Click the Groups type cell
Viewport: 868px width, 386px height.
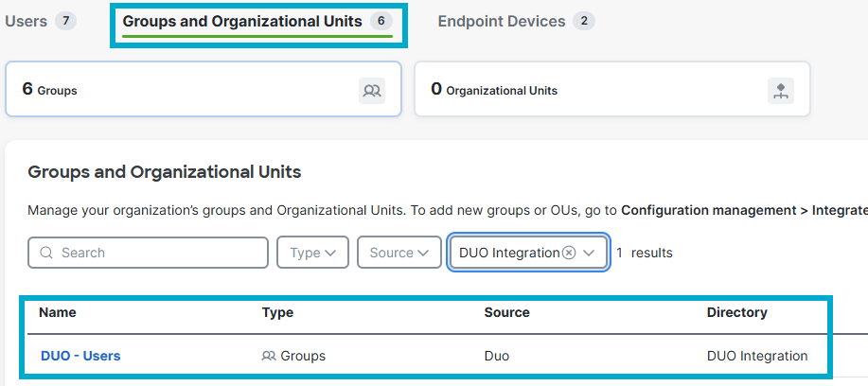[x=293, y=356]
